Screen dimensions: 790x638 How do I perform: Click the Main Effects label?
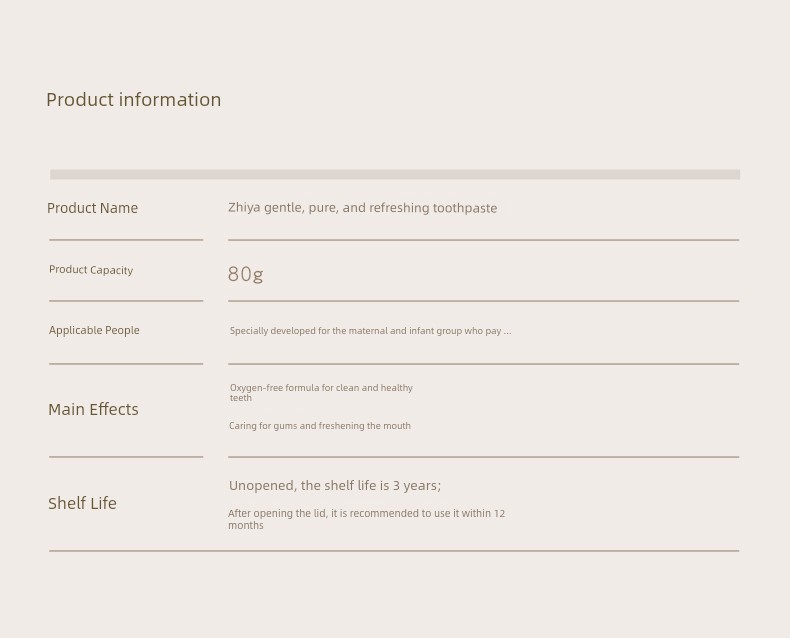point(93,409)
